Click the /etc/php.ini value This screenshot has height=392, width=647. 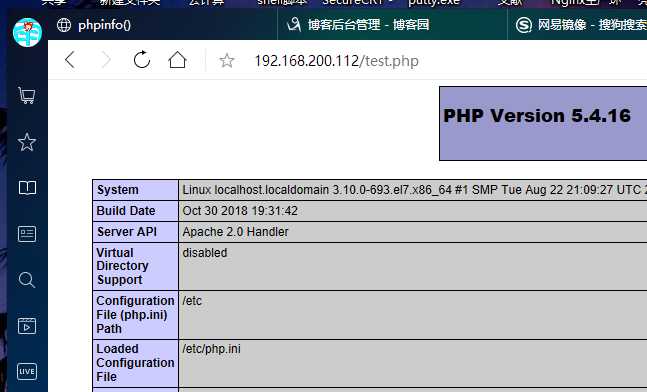(211, 349)
